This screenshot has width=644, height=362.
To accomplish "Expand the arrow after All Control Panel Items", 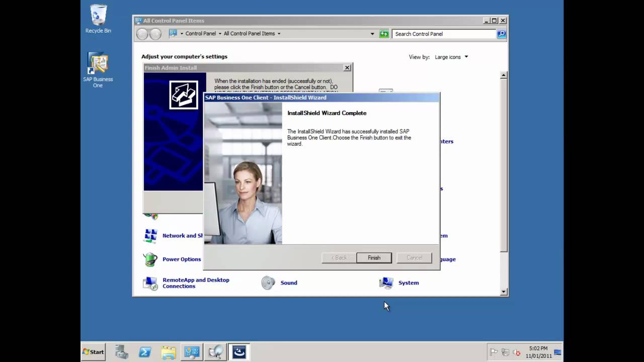I will (x=279, y=34).
